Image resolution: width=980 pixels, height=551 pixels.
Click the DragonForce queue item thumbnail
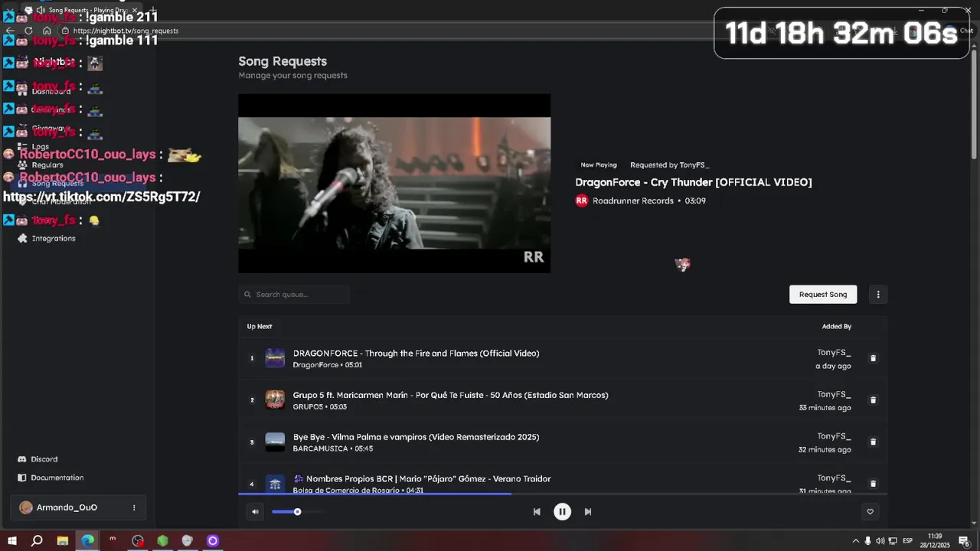coord(275,358)
